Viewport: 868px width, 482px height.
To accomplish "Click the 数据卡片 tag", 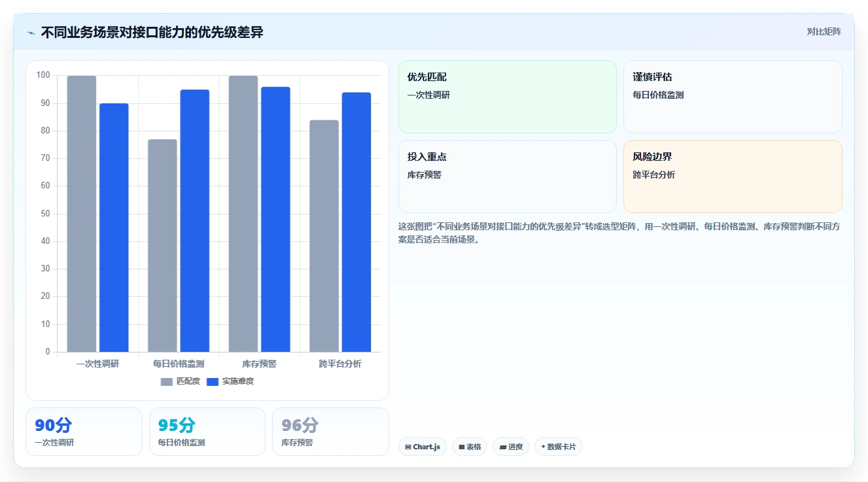I will click(559, 447).
